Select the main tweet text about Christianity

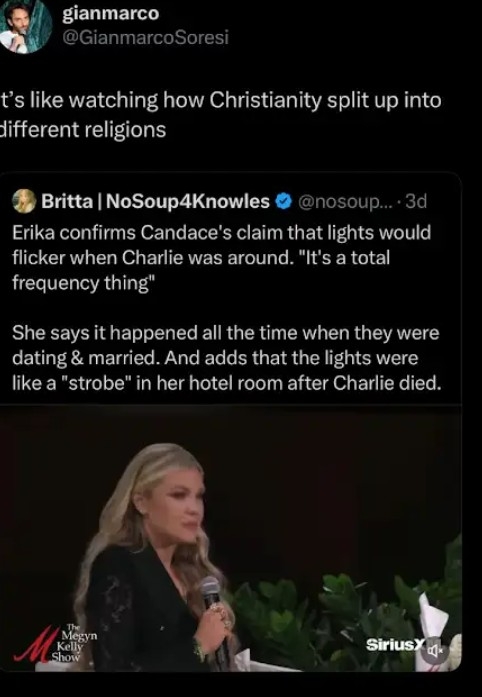[x=221, y=115]
